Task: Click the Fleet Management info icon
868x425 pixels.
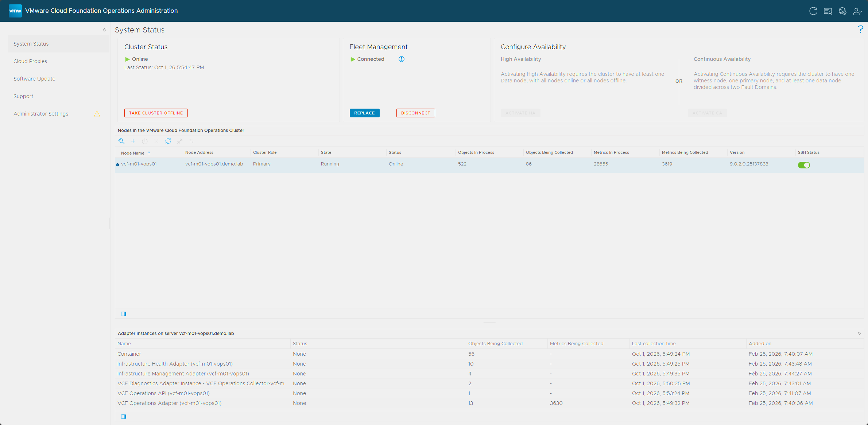Action: (x=402, y=59)
